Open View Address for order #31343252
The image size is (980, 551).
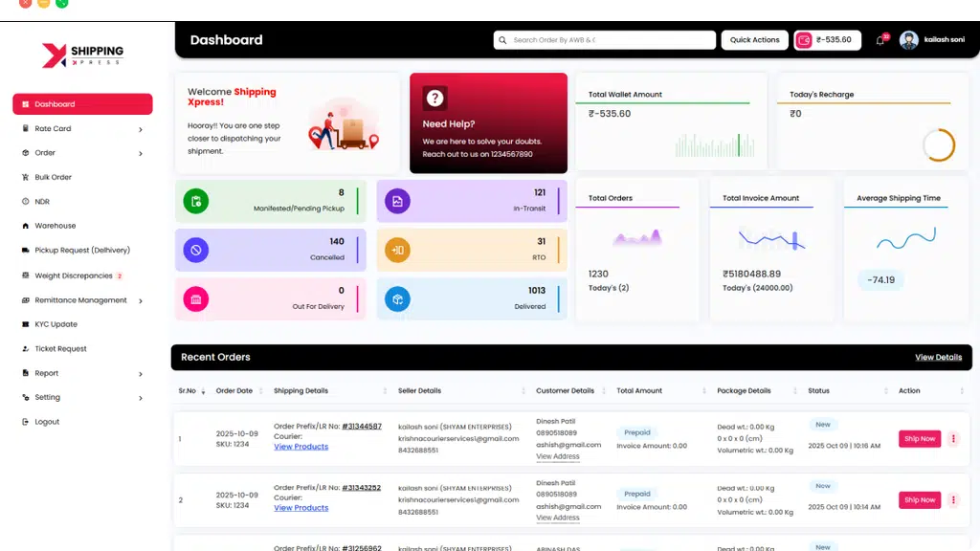click(558, 518)
